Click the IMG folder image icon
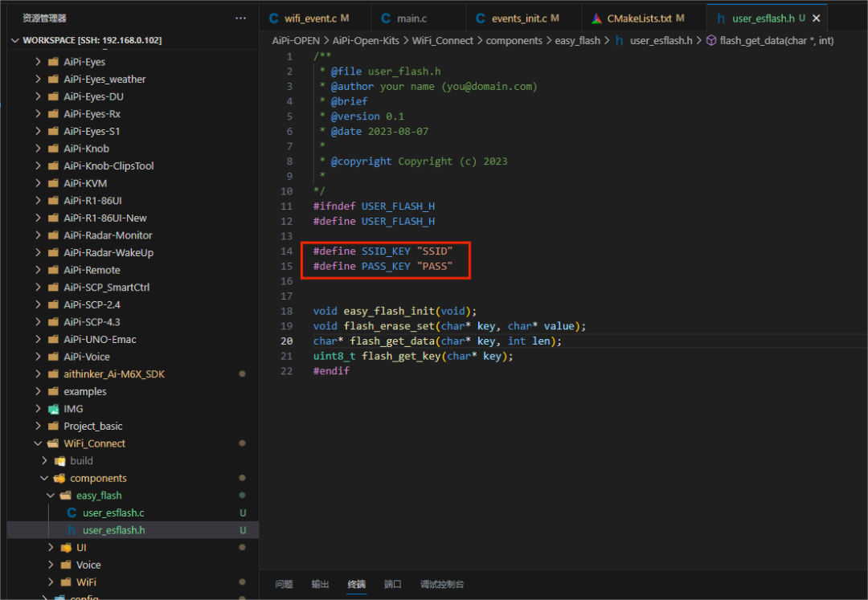Screen dimensions: 868x600 coord(53,409)
